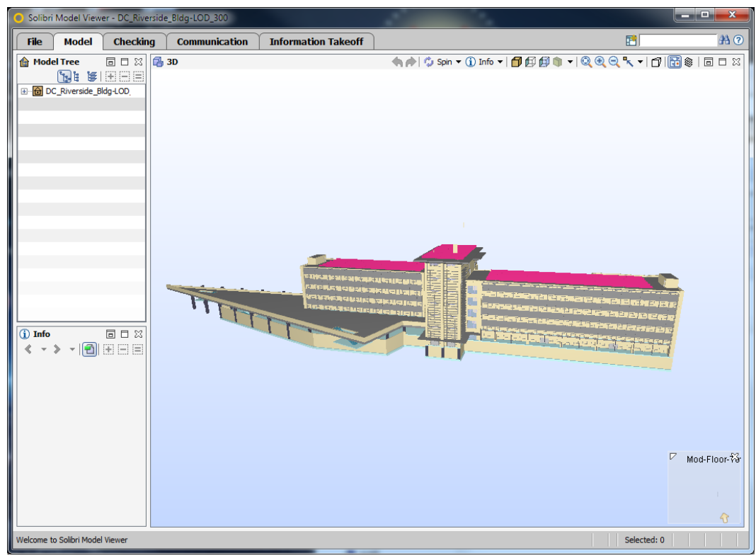Remove from selection basket in Info panel
The width and height of the screenshot is (756, 558).
point(123,349)
